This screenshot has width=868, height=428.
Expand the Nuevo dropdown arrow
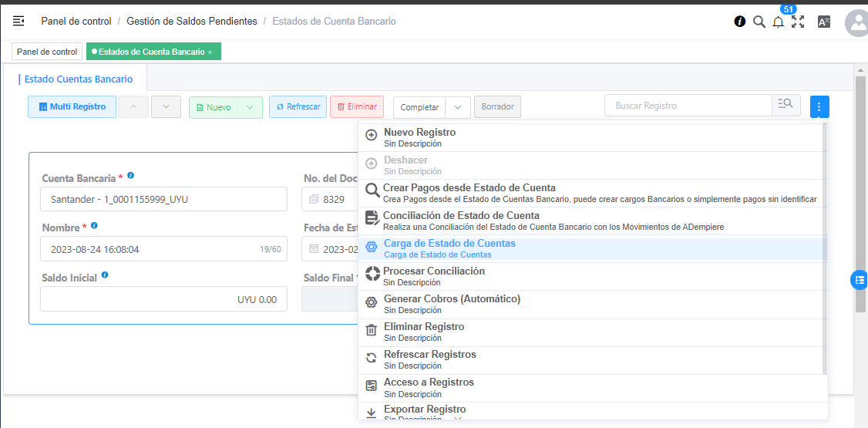point(250,107)
